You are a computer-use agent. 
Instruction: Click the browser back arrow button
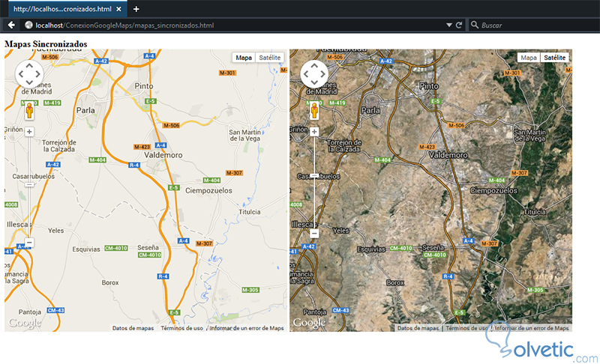[11, 25]
